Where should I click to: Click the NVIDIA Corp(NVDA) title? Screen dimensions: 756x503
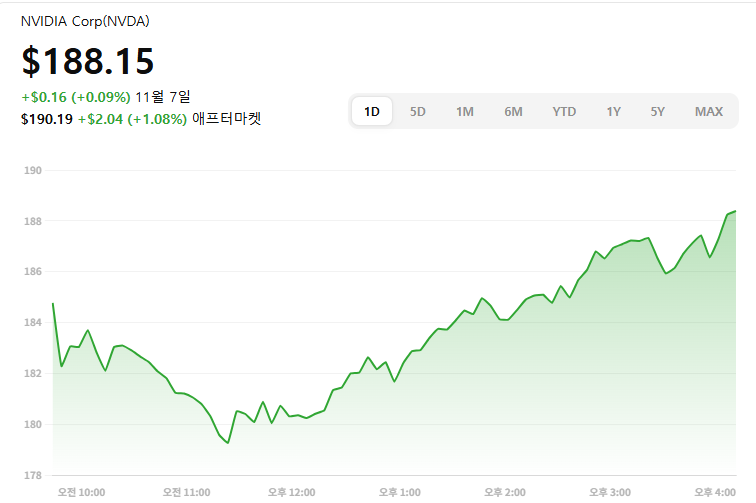[85, 21]
